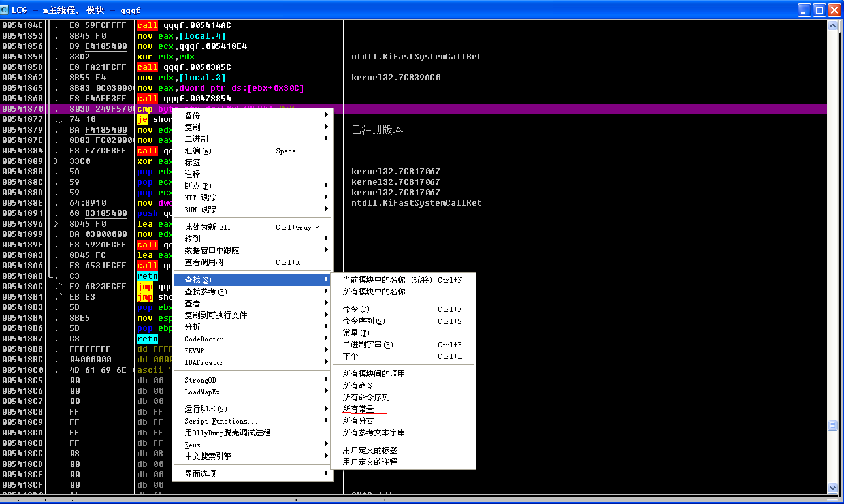This screenshot has height=504, width=844.
Task: Open the LCG window system menu icon
Action: (5, 10)
